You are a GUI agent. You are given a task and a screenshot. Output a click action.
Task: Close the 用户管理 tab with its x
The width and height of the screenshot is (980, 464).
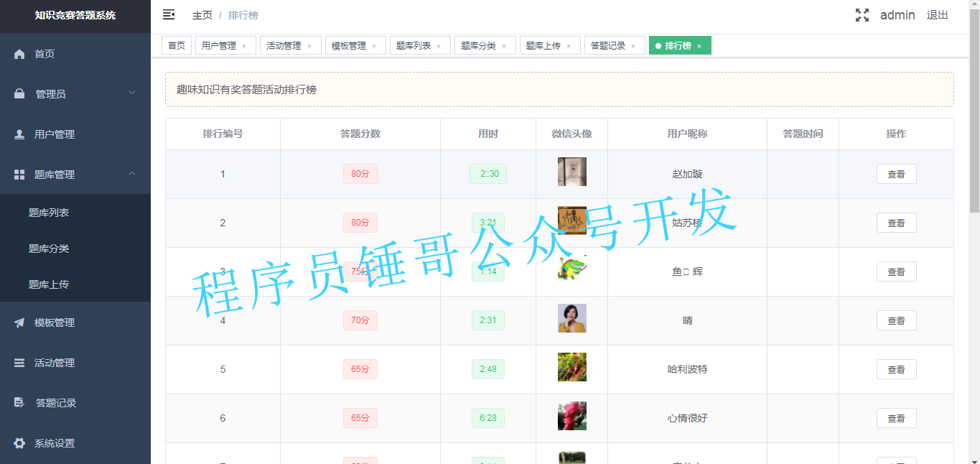[x=244, y=46]
